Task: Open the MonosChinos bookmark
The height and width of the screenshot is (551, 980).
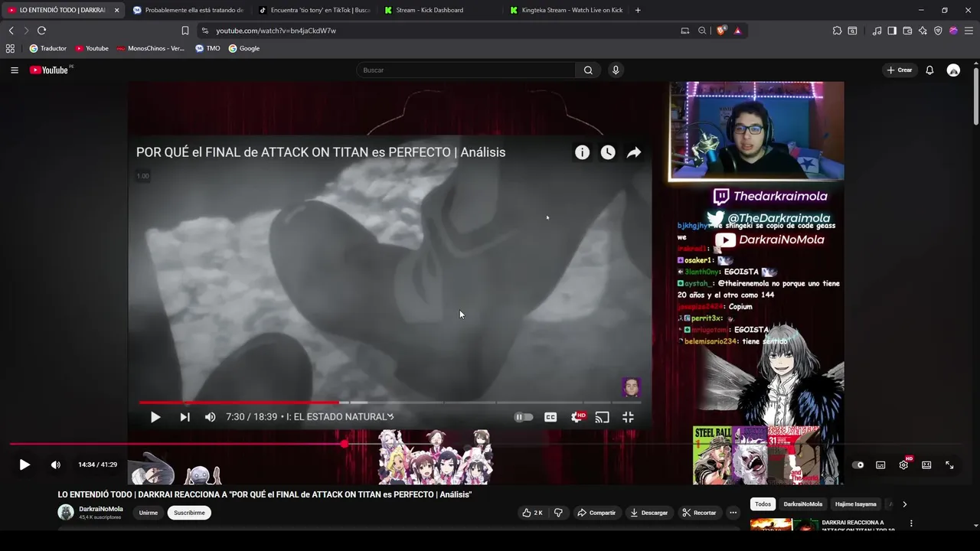Action: pyautogui.click(x=151, y=48)
